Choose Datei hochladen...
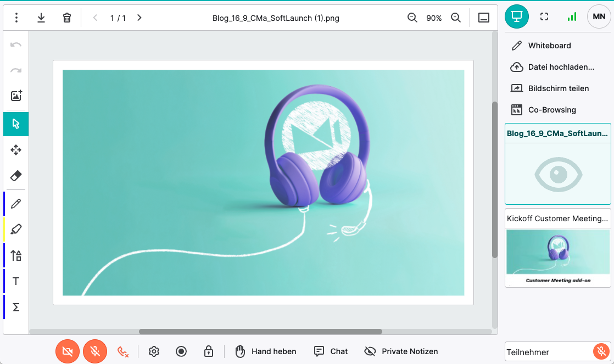614x364 pixels. pyautogui.click(x=552, y=67)
